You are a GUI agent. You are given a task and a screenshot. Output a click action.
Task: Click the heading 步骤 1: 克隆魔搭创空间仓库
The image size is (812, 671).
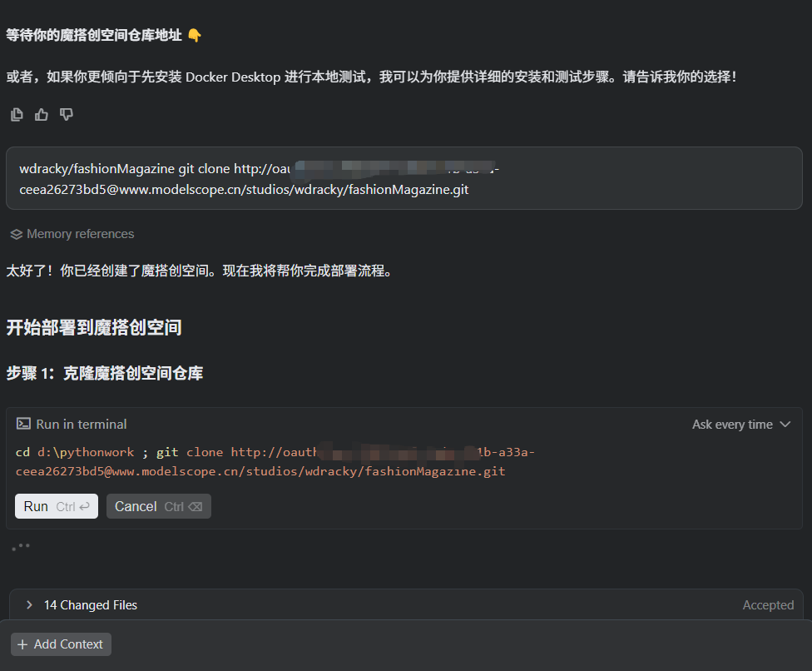(105, 373)
